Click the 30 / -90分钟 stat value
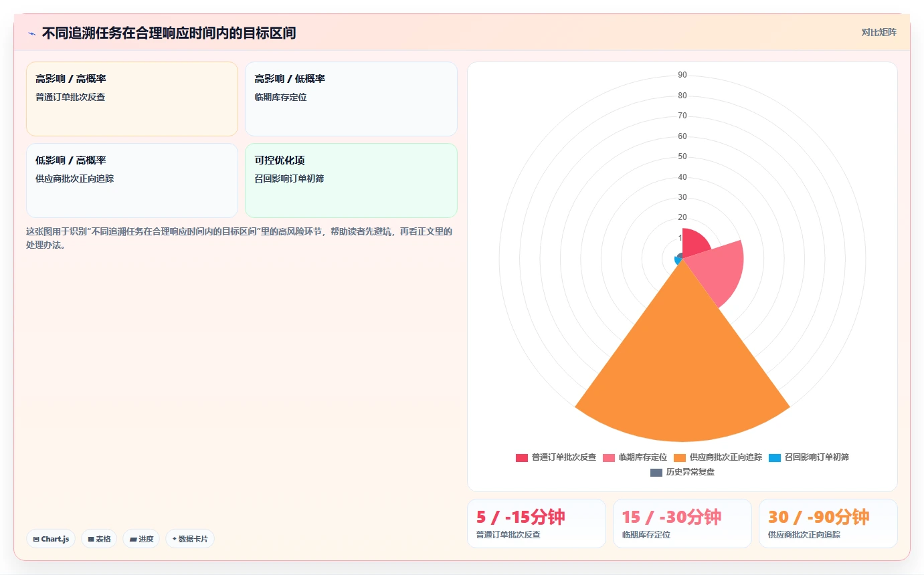Screen dimensions: 924x575 point(818,517)
